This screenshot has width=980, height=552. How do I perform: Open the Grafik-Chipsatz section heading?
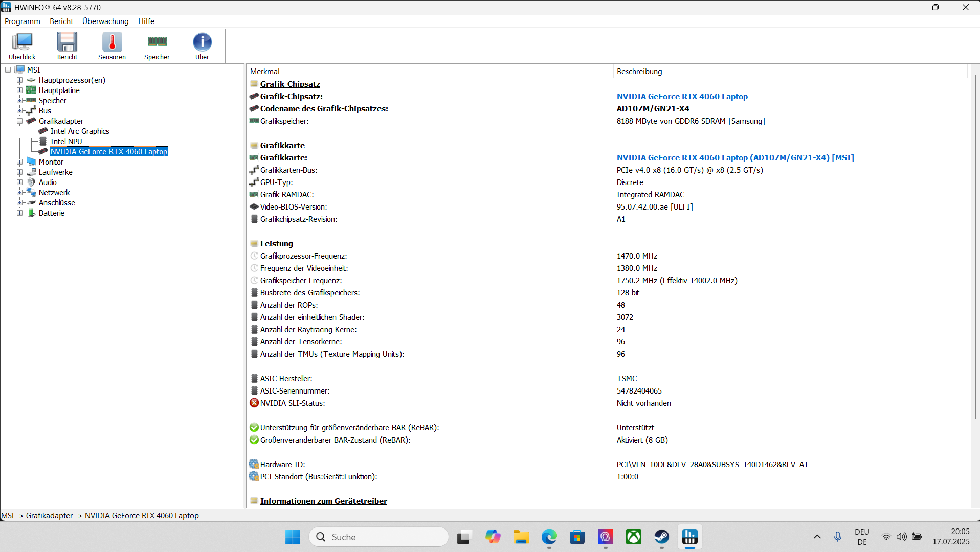290,84
